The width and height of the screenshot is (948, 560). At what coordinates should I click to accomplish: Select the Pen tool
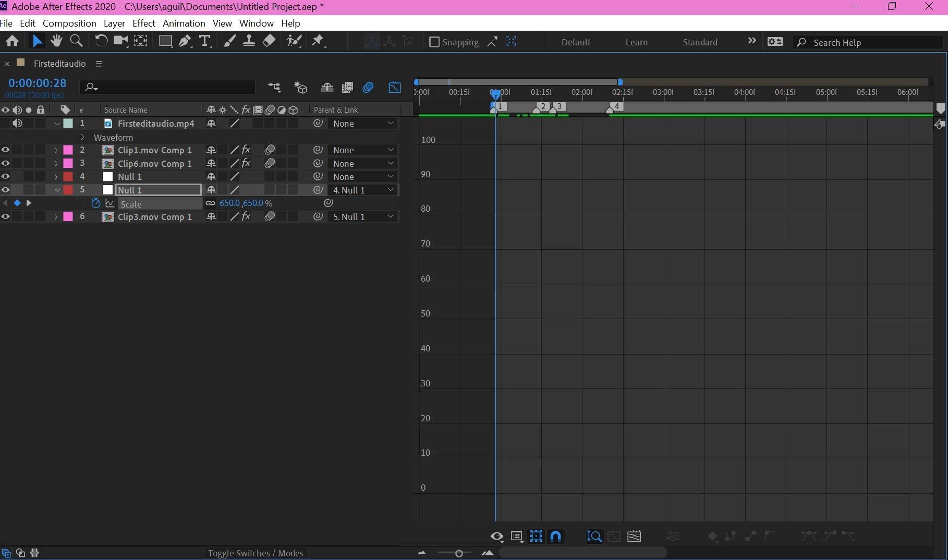[185, 41]
